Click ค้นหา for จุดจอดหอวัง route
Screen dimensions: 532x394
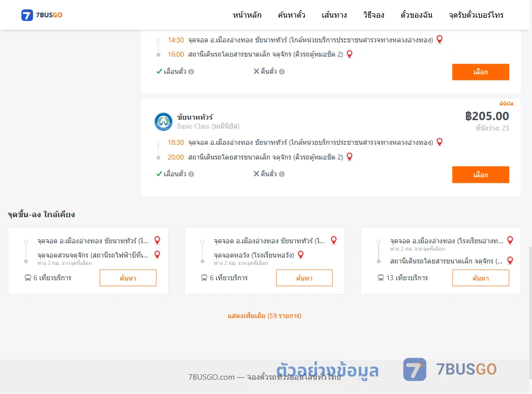pyautogui.click(x=304, y=278)
